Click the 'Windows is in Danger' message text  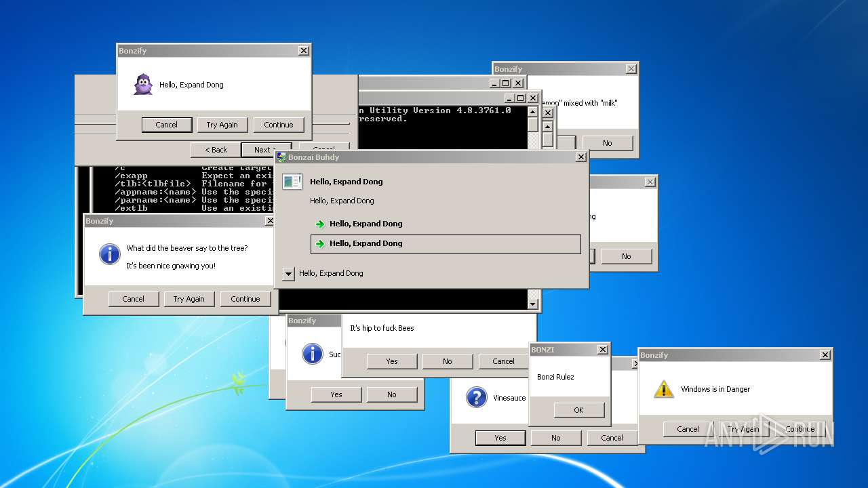(715, 389)
